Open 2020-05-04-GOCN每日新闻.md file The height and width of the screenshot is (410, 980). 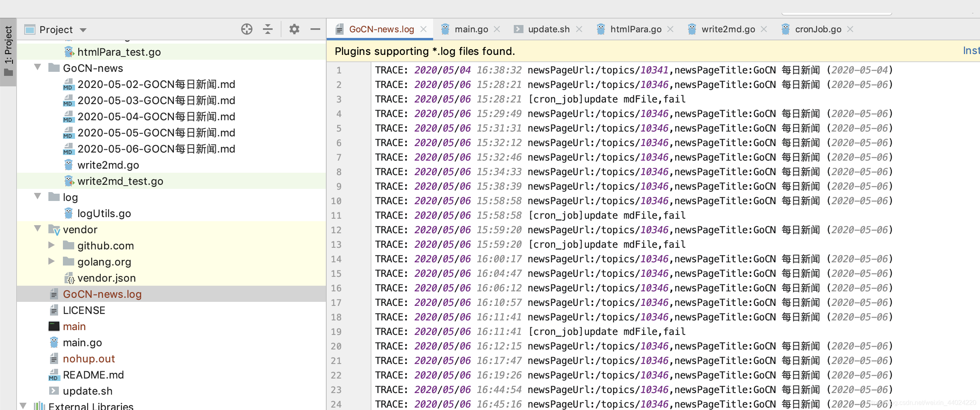click(171, 116)
